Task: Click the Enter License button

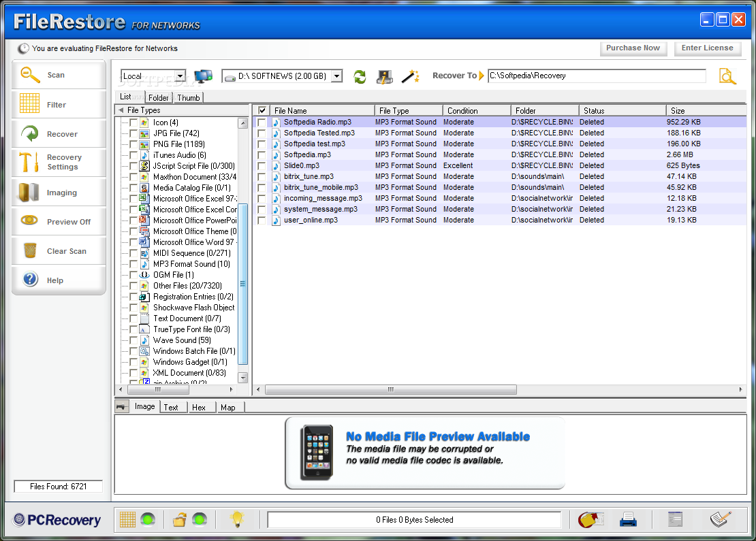Action: point(708,48)
